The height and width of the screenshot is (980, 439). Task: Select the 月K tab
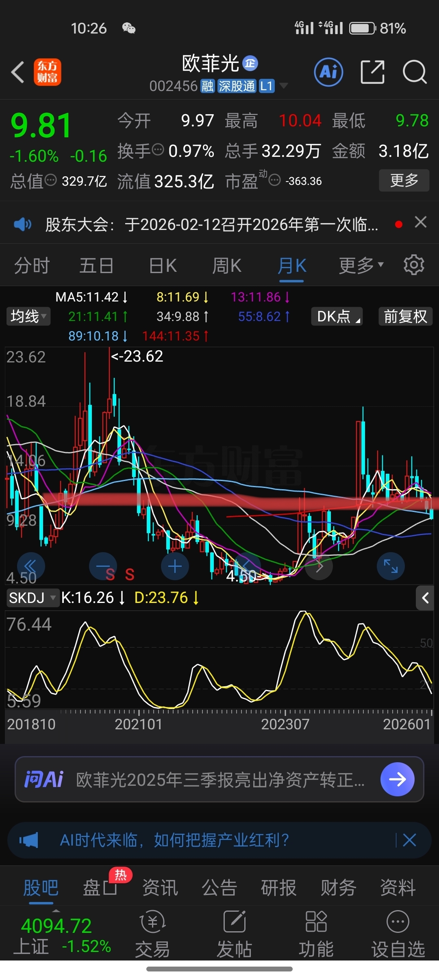coord(292,266)
